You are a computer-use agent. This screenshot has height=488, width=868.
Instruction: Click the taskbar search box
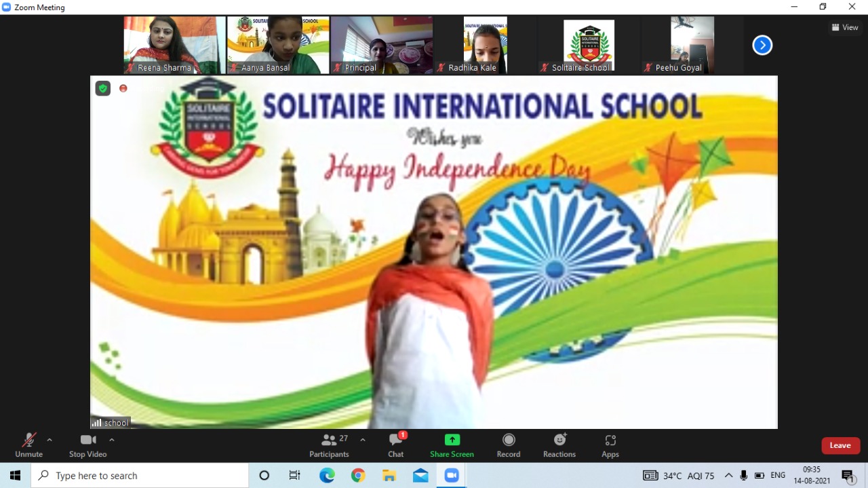click(x=140, y=476)
